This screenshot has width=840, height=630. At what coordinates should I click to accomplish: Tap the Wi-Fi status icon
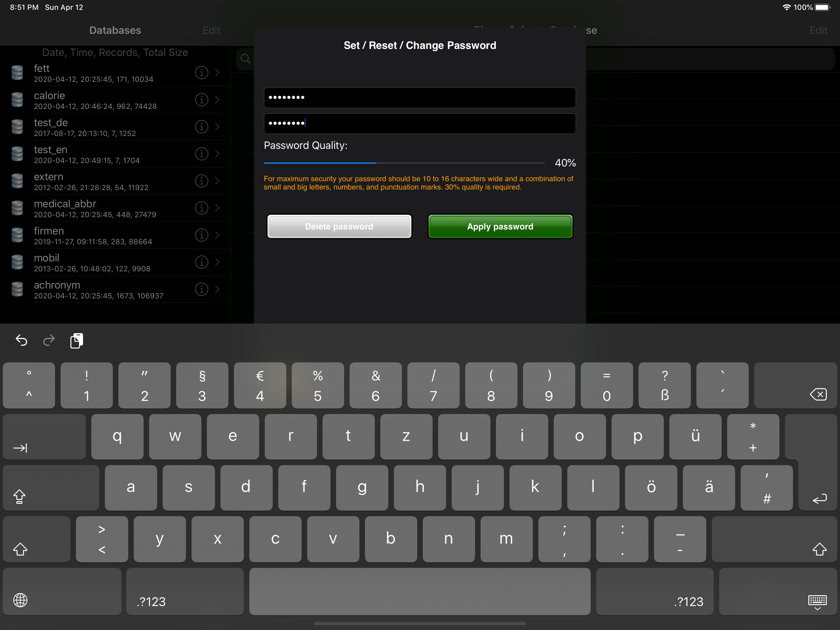787,7
